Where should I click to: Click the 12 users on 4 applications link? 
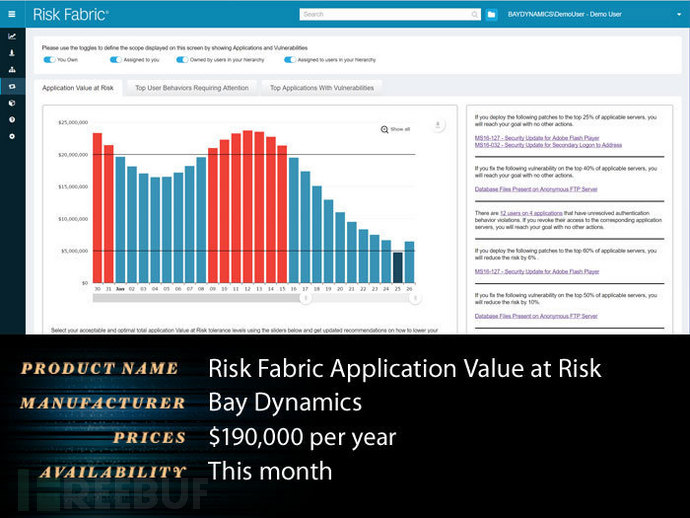(531, 213)
